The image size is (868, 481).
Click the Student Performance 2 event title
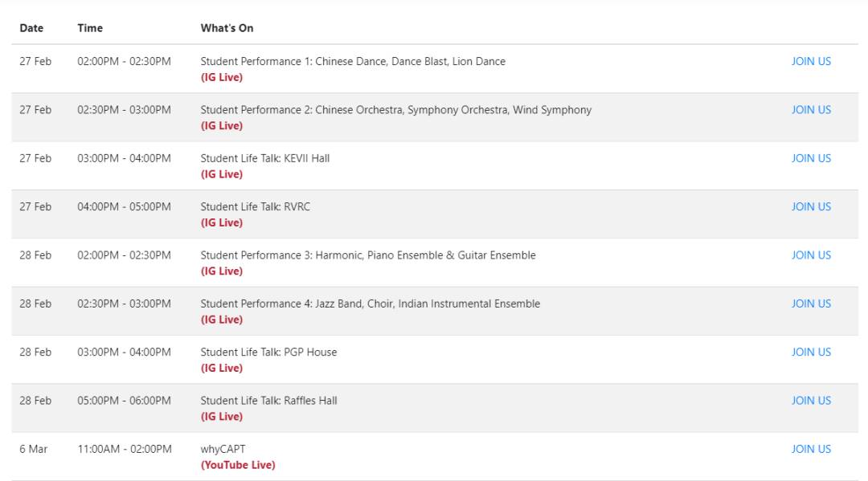395,110
